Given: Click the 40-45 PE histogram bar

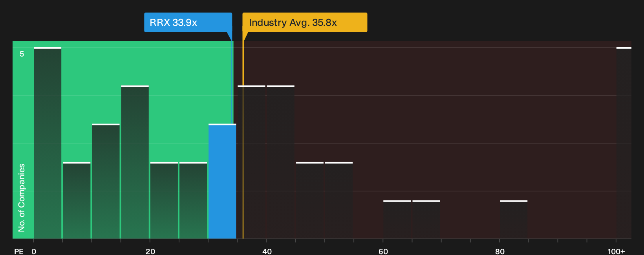Looking at the screenshot, I should pos(281,162).
